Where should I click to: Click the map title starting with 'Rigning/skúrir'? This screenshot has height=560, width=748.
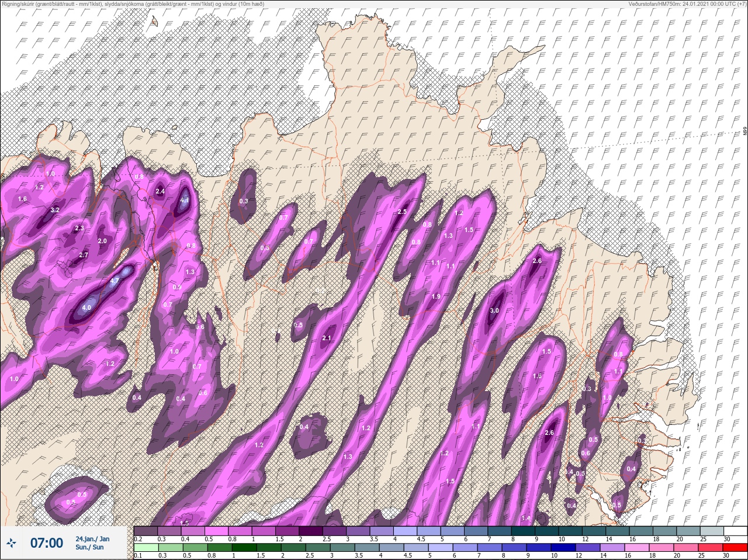(133, 4)
